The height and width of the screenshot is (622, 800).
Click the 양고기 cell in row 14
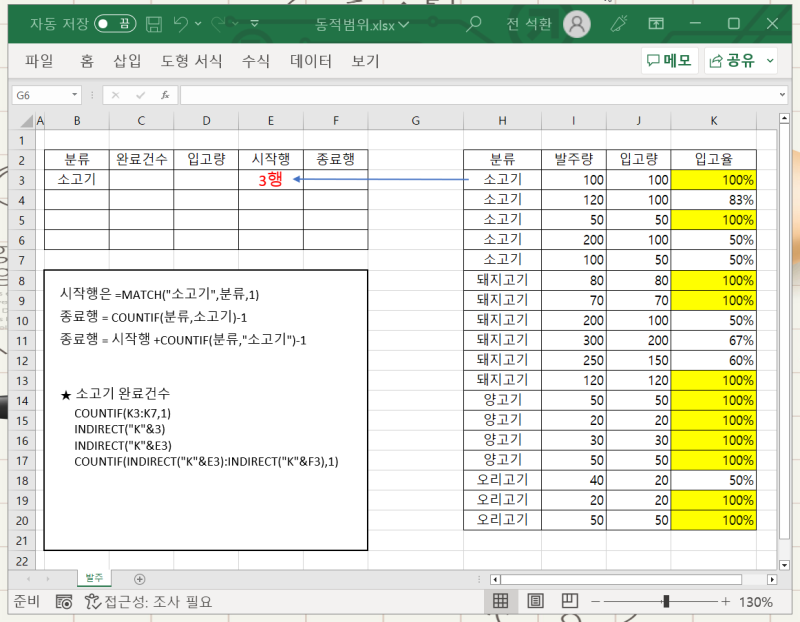pos(502,400)
